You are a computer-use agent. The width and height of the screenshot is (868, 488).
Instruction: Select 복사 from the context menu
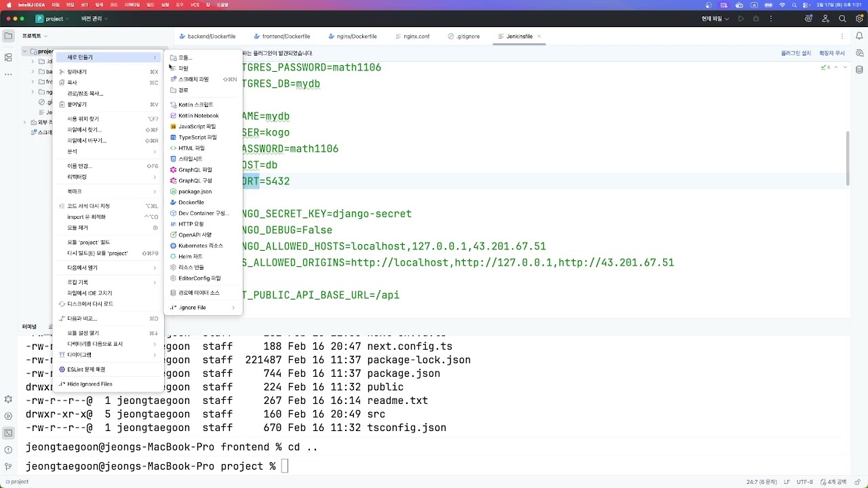108,83
